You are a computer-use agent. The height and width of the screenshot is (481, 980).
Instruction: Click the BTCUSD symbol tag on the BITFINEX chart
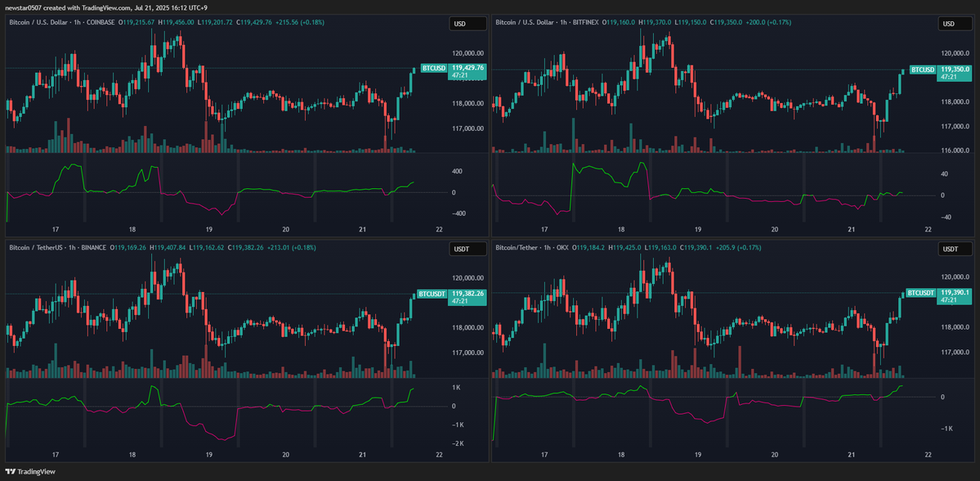tap(922, 70)
